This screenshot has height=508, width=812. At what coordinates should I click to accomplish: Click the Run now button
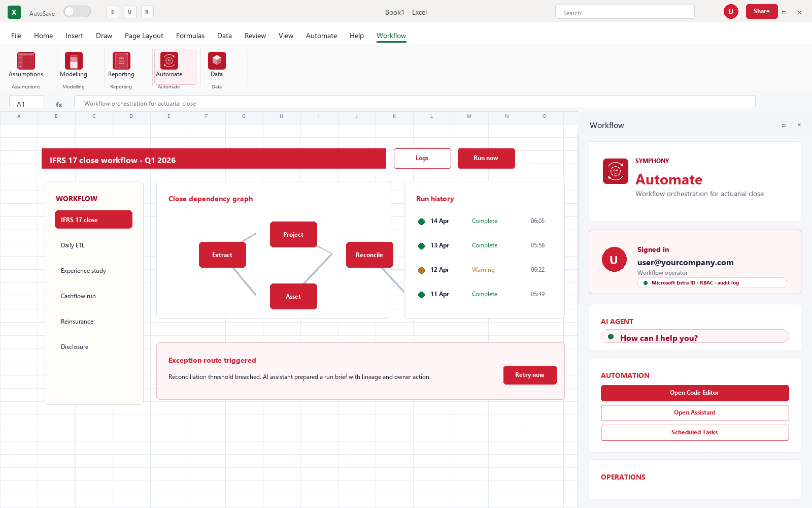point(486,158)
